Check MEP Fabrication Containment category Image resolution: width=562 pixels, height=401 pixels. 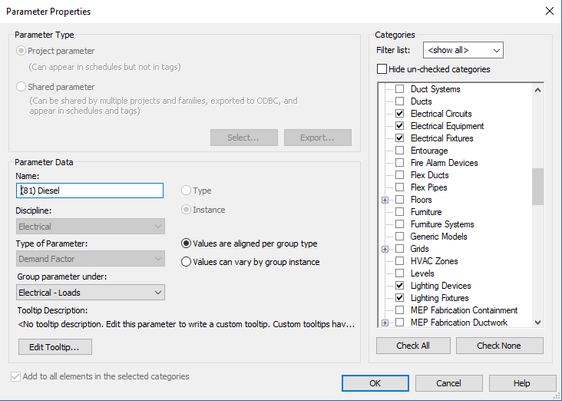pos(399,310)
